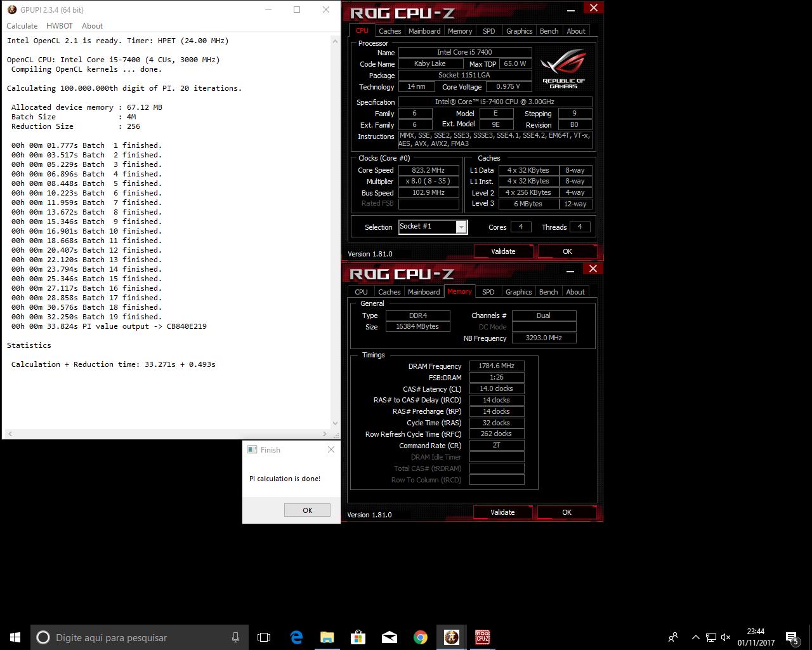This screenshot has height=650, width=812.
Task: Click the microphone icon in search box
Action: click(x=235, y=637)
